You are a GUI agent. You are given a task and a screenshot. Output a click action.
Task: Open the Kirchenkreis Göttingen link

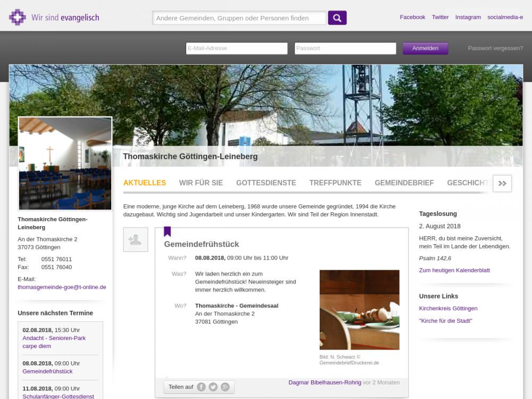(x=448, y=309)
